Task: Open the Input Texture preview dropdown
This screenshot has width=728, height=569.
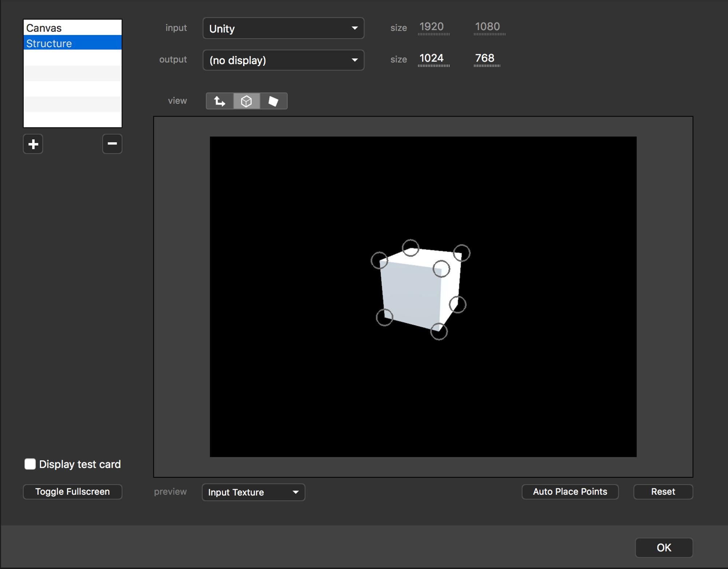Action: [253, 492]
